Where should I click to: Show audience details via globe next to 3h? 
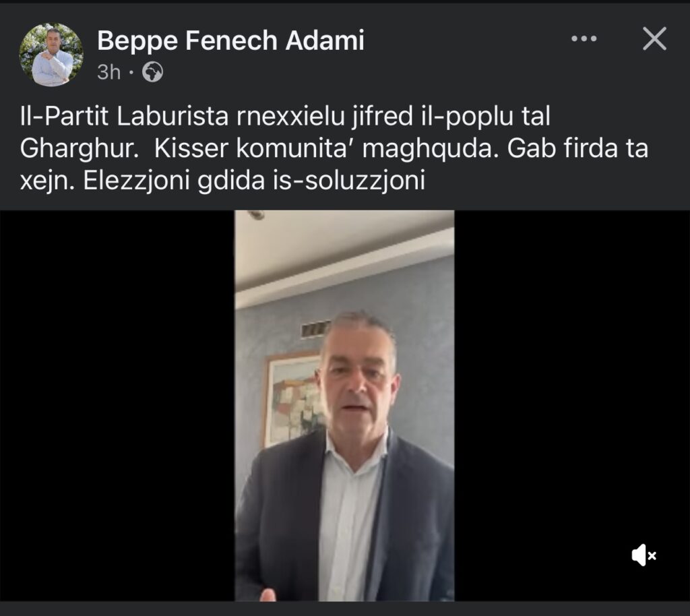point(153,72)
